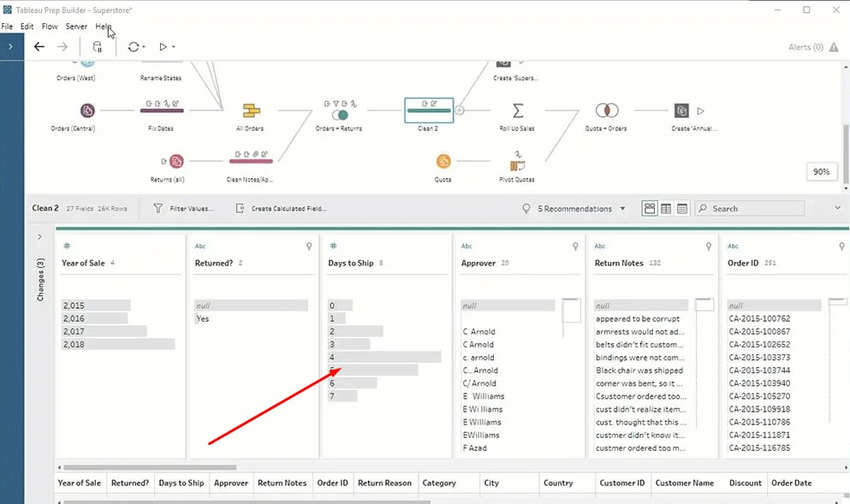The height and width of the screenshot is (504, 850).
Task: Click Filter Values... button
Action: pos(183,209)
